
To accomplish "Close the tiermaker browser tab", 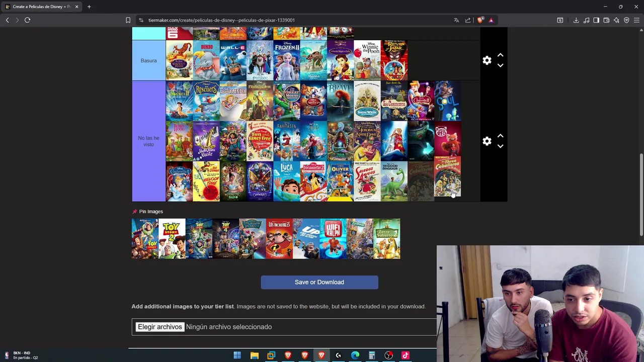I will pos(76,7).
